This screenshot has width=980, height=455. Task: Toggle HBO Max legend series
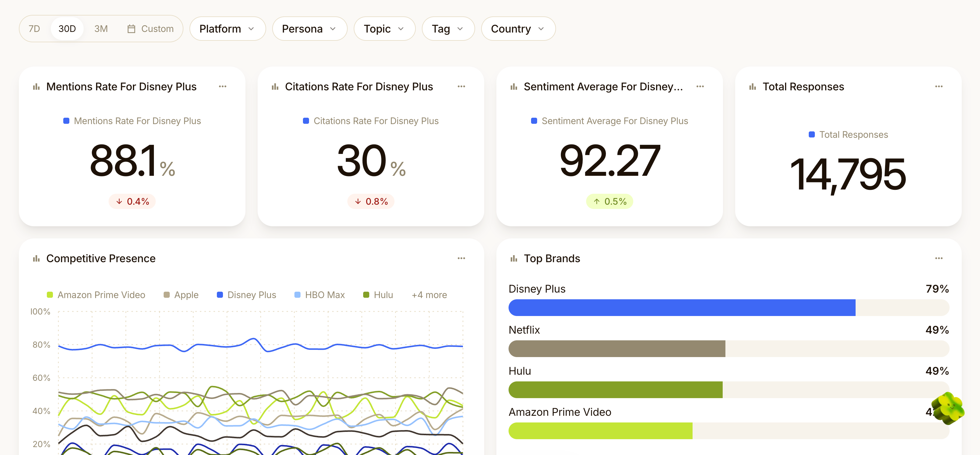point(320,295)
